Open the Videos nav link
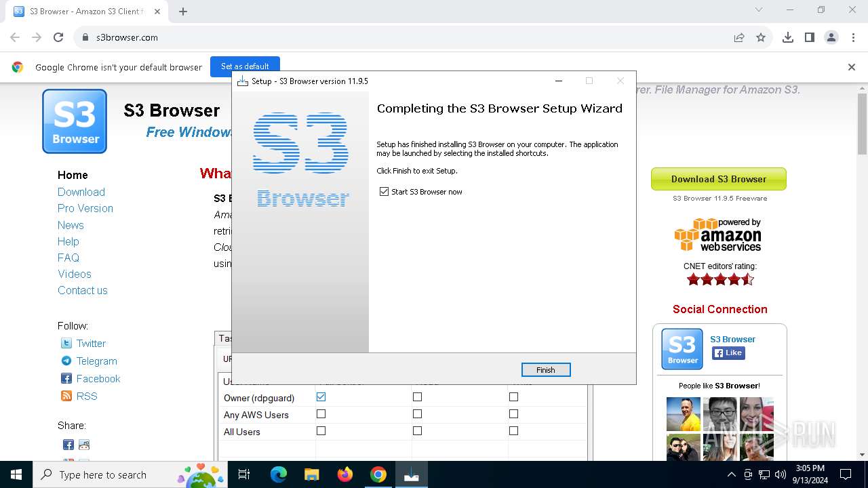The height and width of the screenshot is (488, 868). [x=75, y=274]
